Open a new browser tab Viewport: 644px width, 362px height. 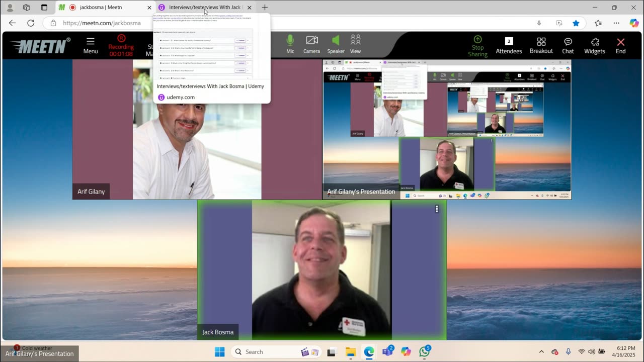(x=265, y=8)
